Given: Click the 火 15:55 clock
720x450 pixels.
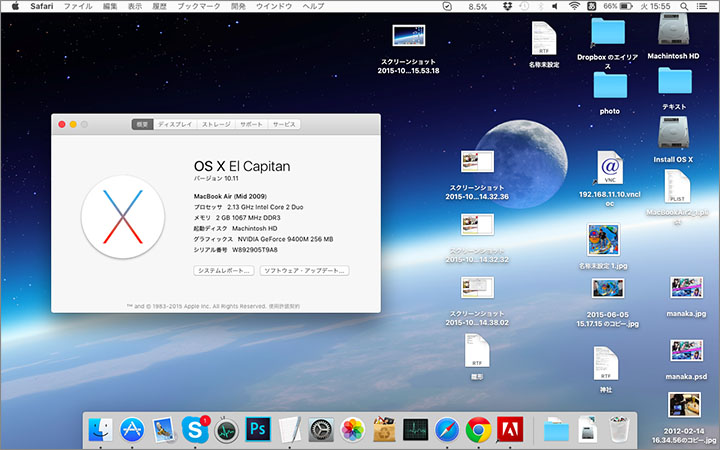Looking at the screenshot, I should [x=655, y=6].
